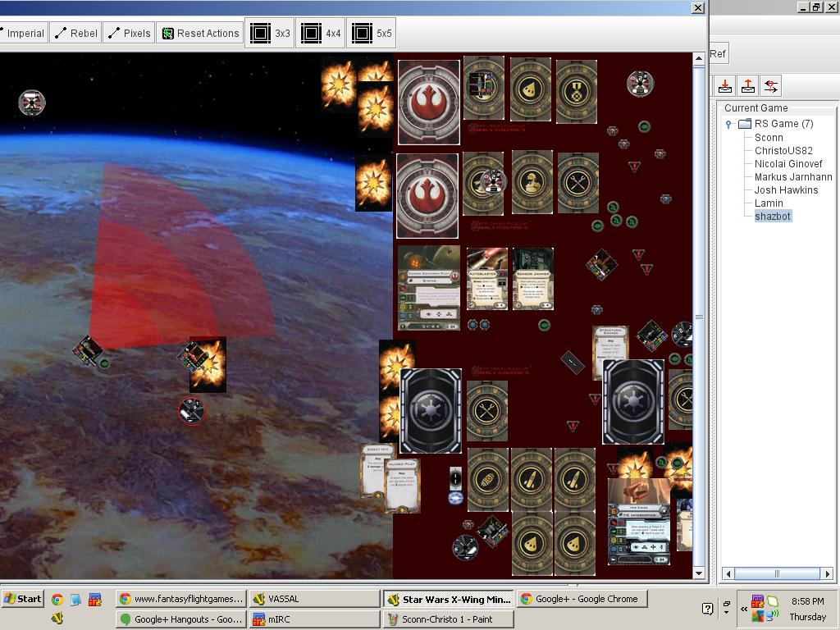Click the Reset Actions button

pyautogui.click(x=200, y=34)
